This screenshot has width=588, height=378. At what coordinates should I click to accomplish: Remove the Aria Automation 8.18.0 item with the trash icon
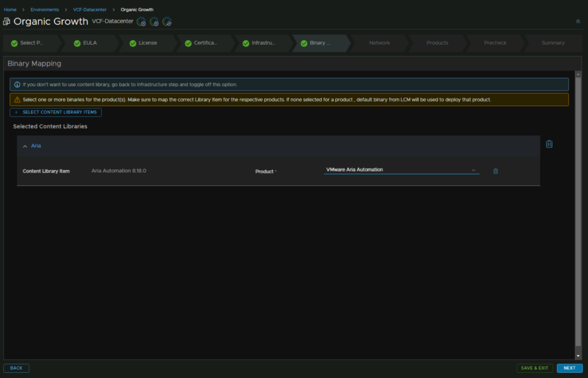point(496,171)
